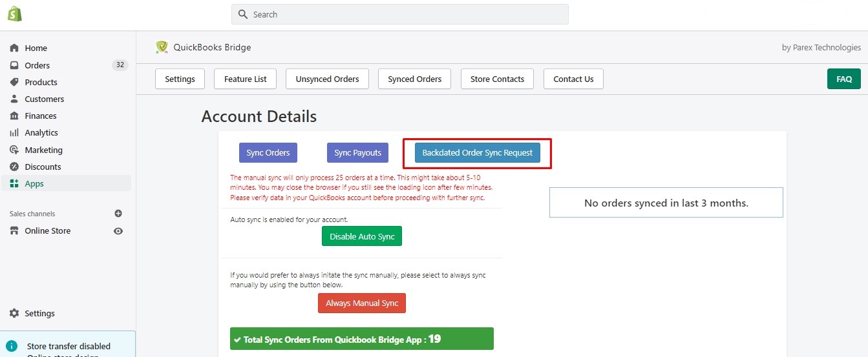Focus the Search input field
Screen dimensions: 868x357
[x=400, y=14]
